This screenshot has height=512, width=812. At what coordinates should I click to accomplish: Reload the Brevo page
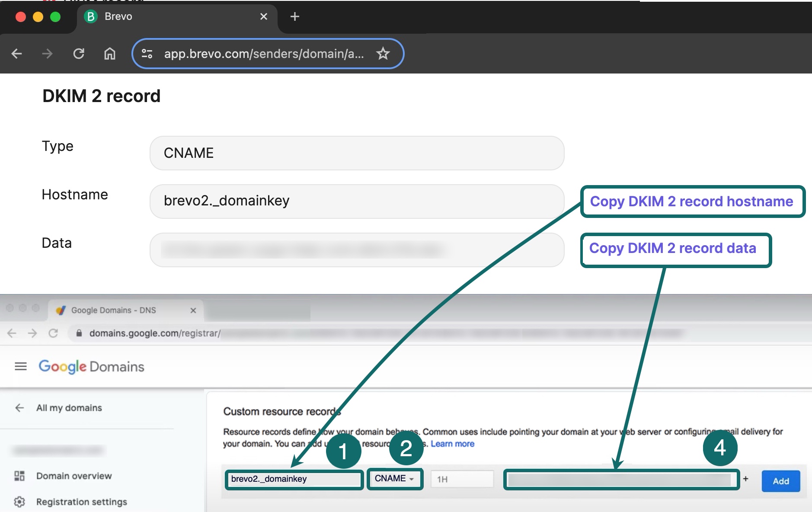79,54
